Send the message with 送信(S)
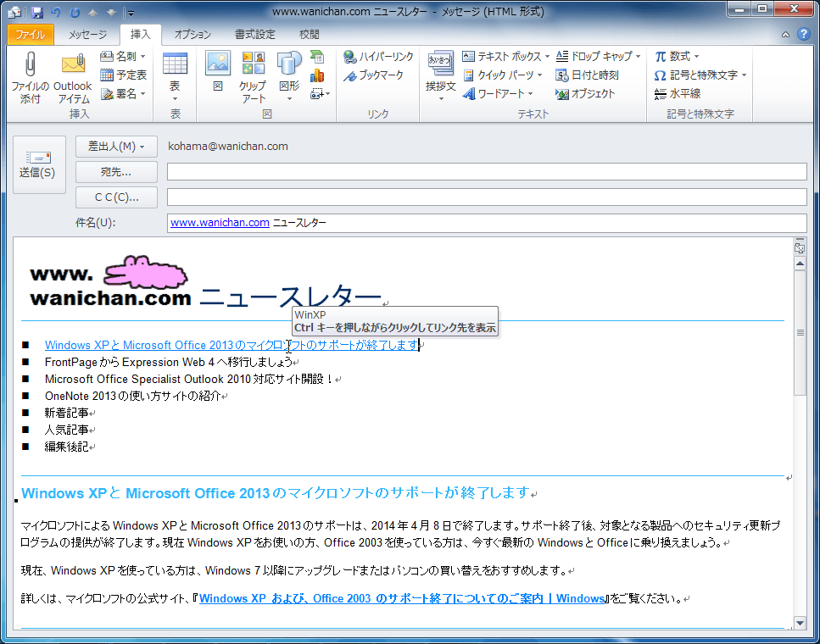Viewport: 820px width, 644px height. (x=39, y=164)
